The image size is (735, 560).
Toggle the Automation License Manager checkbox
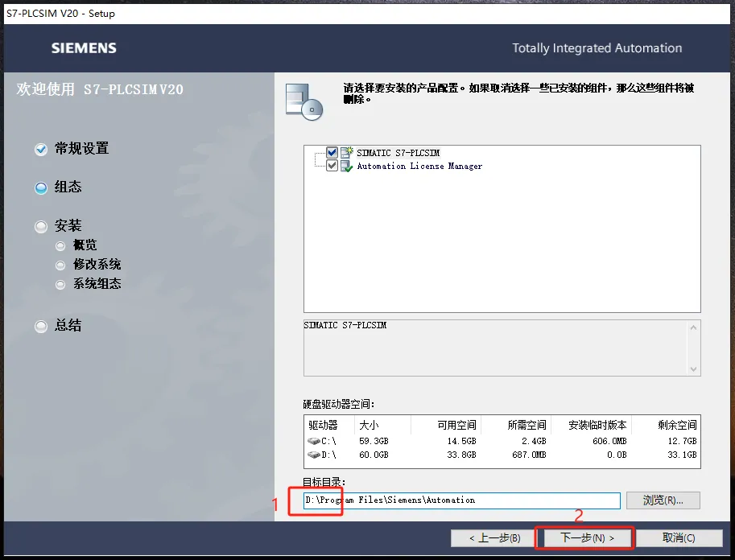click(x=332, y=166)
